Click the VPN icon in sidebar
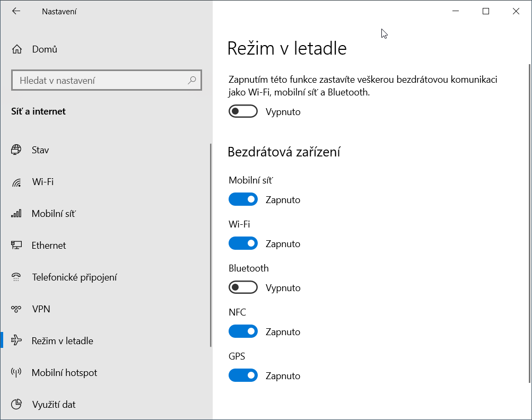 coord(16,309)
